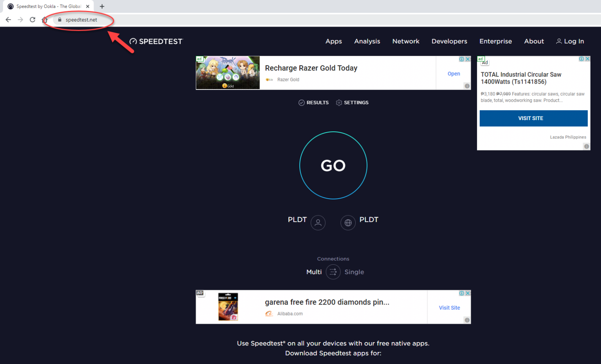Click the globe server icon beside PLDT

[348, 223]
